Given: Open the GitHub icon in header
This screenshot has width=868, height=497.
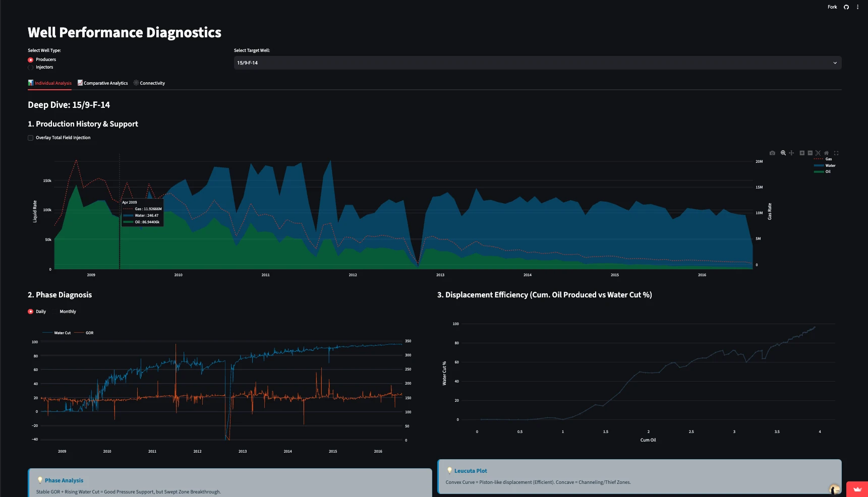Looking at the screenshot, I should tap(846, 7).
